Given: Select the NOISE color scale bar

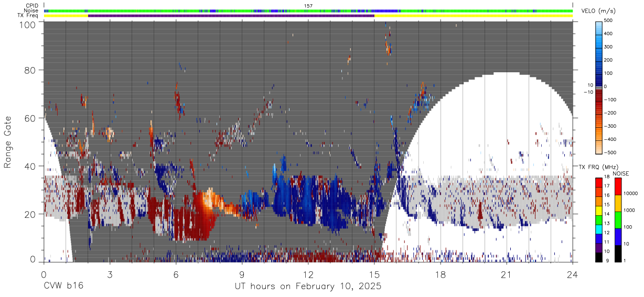Looking at the screenshot, I should coord(618,219).
